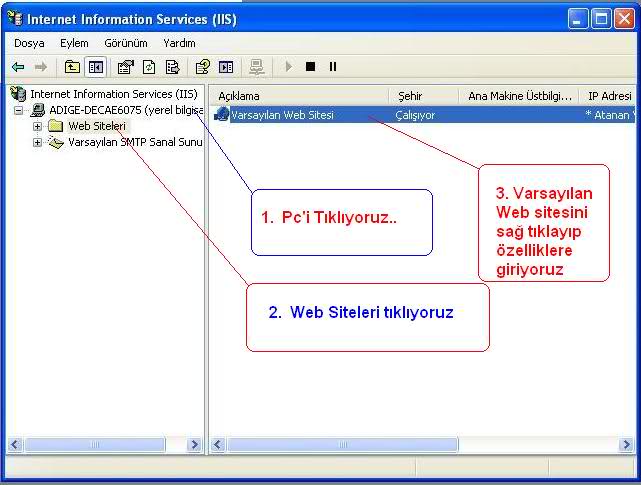Click the Çalışıyor status cell

tap(415, 115)
